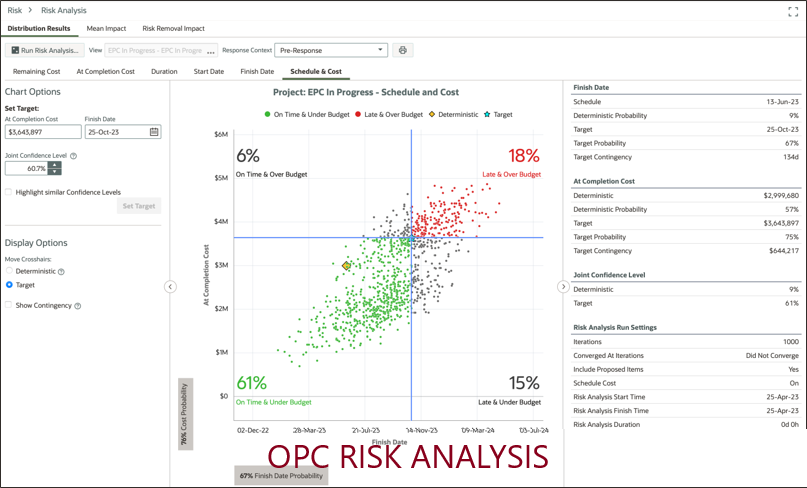Click the yellow Deterministic diamond marker on chart

347,266
